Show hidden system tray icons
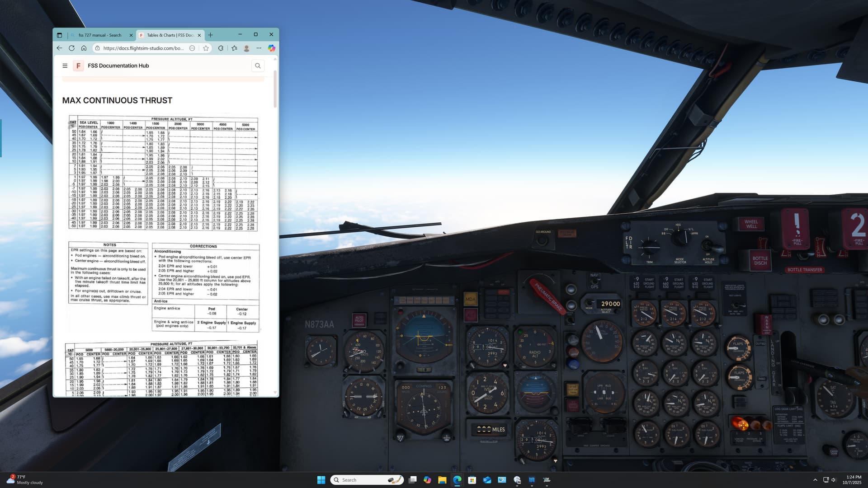Viewport: 868px width, 488px height. (x=815, y=480)
